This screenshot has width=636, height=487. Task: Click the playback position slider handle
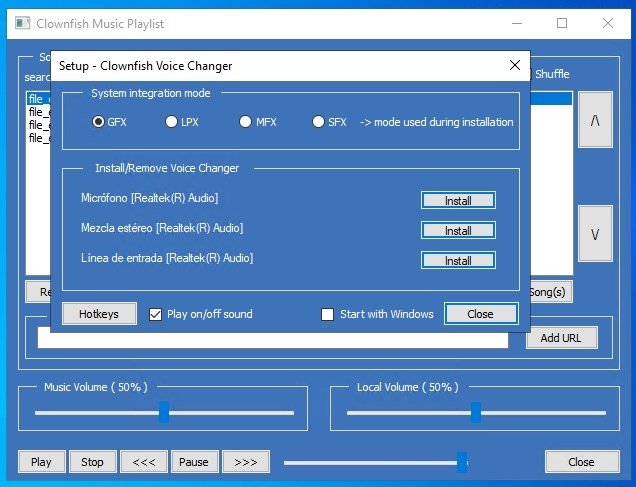pos(462,463)
